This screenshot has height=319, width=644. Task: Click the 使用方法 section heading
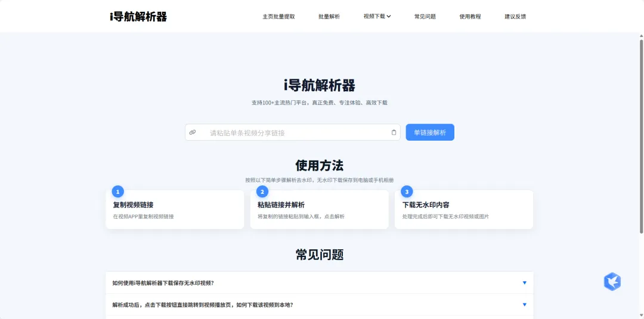320,165
